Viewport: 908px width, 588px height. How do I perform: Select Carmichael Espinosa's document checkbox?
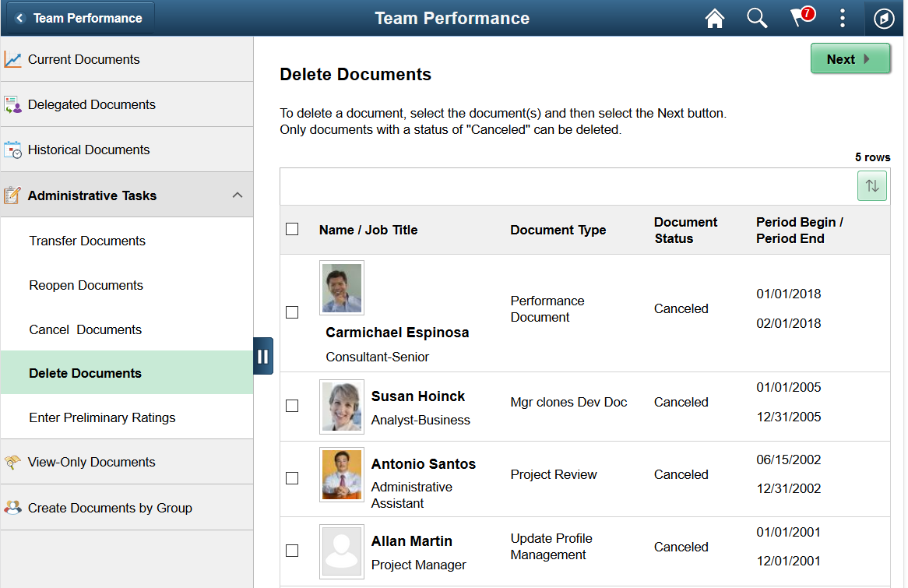pyautogui.click(x=293, y=312)
